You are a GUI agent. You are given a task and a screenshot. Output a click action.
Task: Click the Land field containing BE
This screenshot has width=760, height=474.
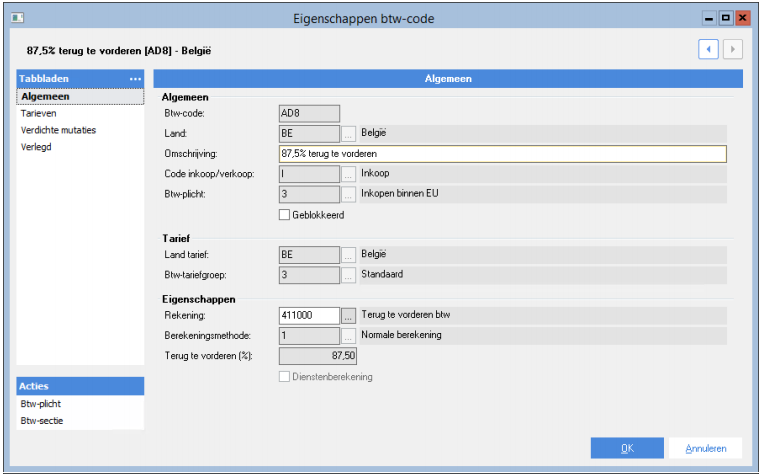[309, 134]
